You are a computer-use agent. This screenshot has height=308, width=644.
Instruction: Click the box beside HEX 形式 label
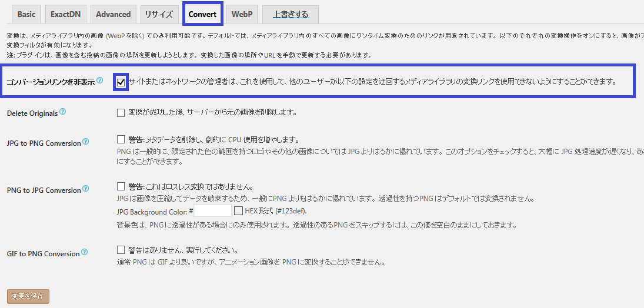pyautogui.click(x=239, y=210)
